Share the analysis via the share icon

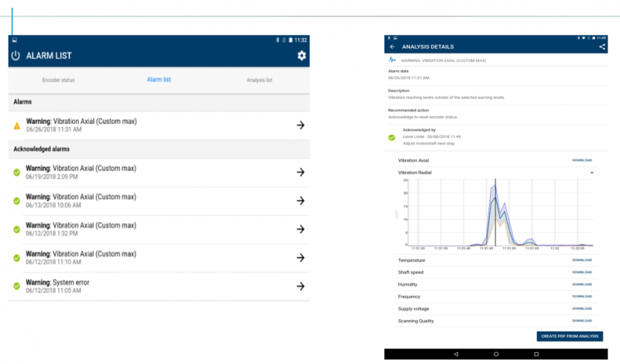pyautogui.click(x=602, y=47)
